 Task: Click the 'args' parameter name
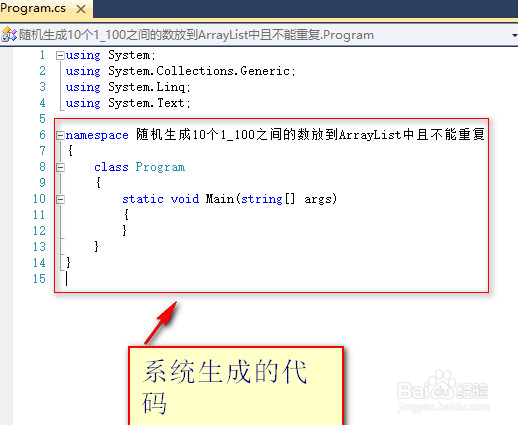pyautogui.click(x=318, y=199)
